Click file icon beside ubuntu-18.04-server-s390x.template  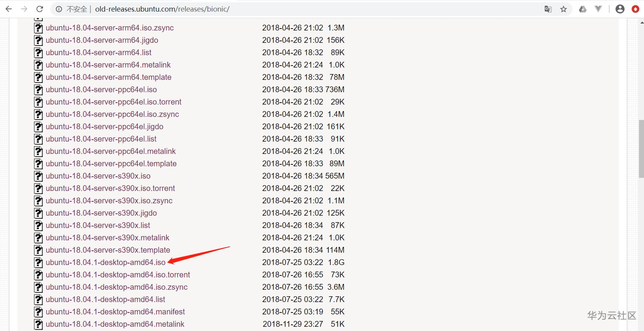point(38,250)
